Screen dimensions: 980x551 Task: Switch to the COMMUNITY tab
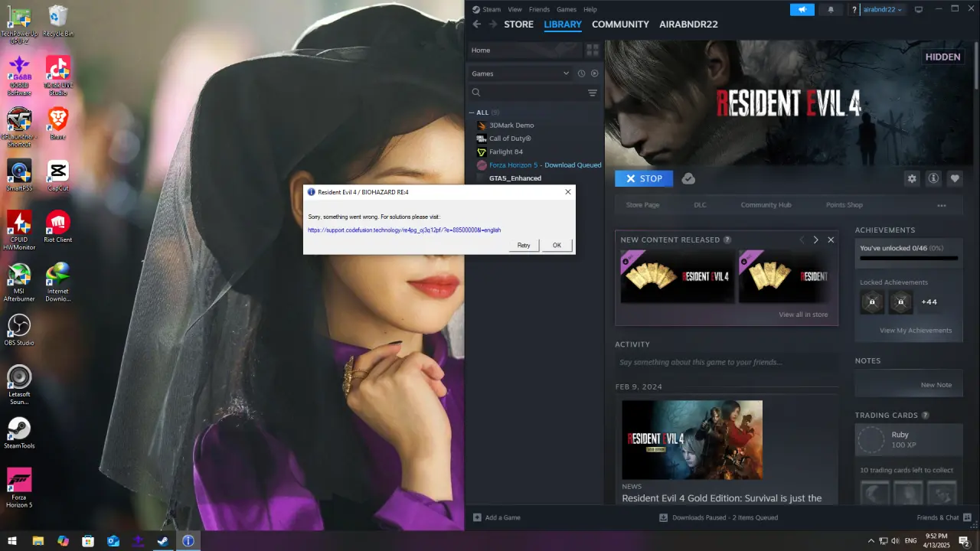point(620,24)
